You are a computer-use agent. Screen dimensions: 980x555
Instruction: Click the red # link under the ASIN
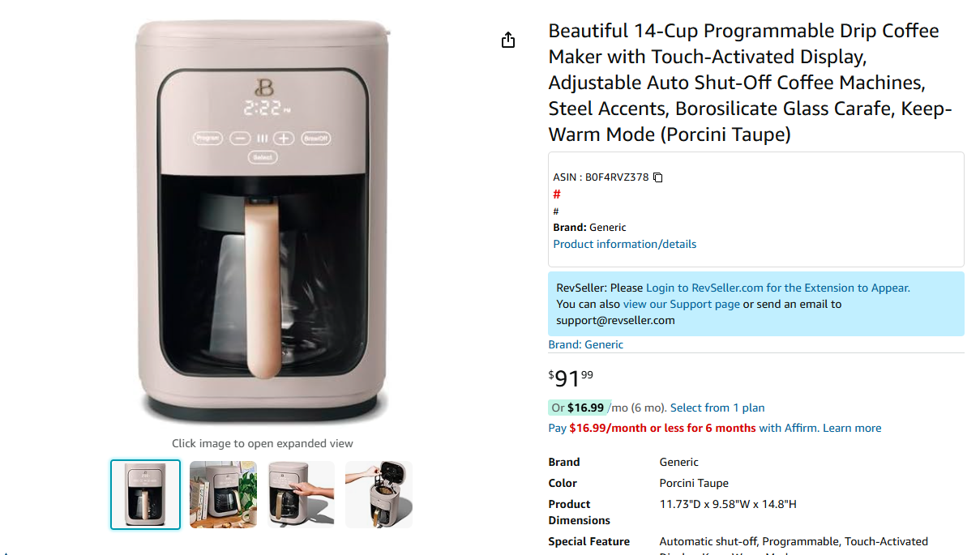click(x=557, y=194)
